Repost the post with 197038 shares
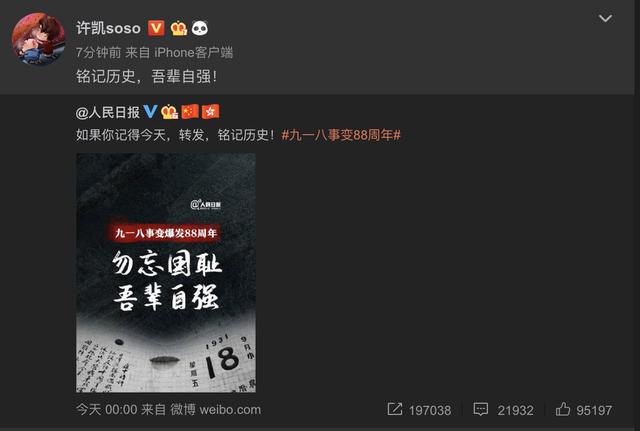640x431 pixels. tap(419, 409)
